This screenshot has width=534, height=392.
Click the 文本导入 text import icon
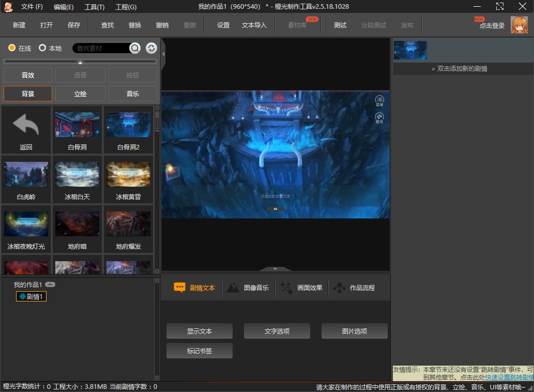pos(254,25)
